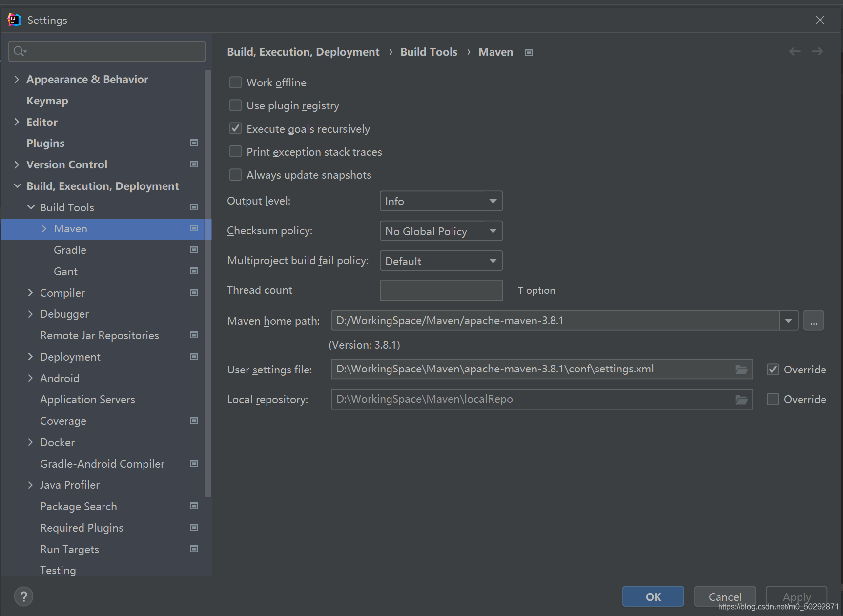Viewport: 843px width, 616px height.
Task: Expand the Docker node chevron
Action: [30, 442]
